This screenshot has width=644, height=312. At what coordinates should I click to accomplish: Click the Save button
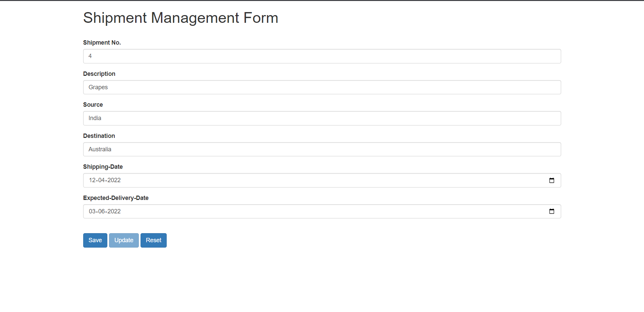pyautogui.click(x=95, y=240)
